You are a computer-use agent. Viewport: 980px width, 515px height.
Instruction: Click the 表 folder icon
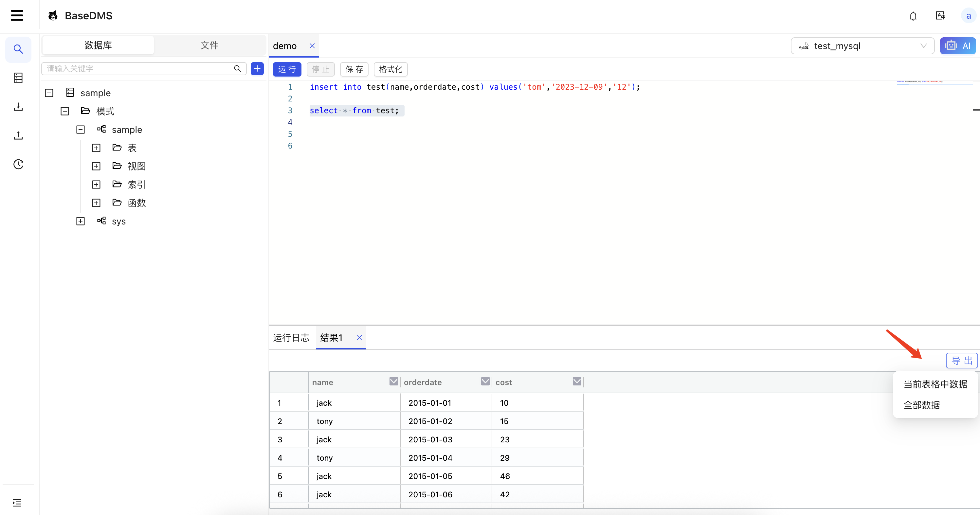coord(117,148)
